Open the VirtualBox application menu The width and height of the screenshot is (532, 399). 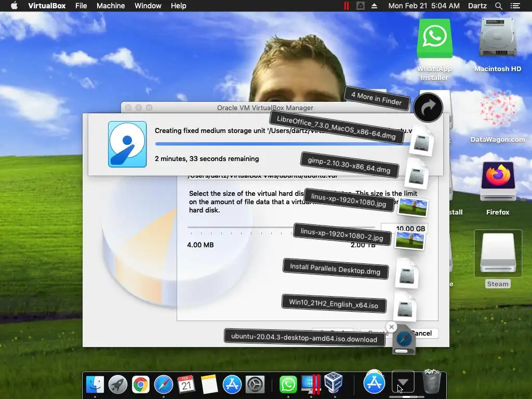click(x=47, y=6)
